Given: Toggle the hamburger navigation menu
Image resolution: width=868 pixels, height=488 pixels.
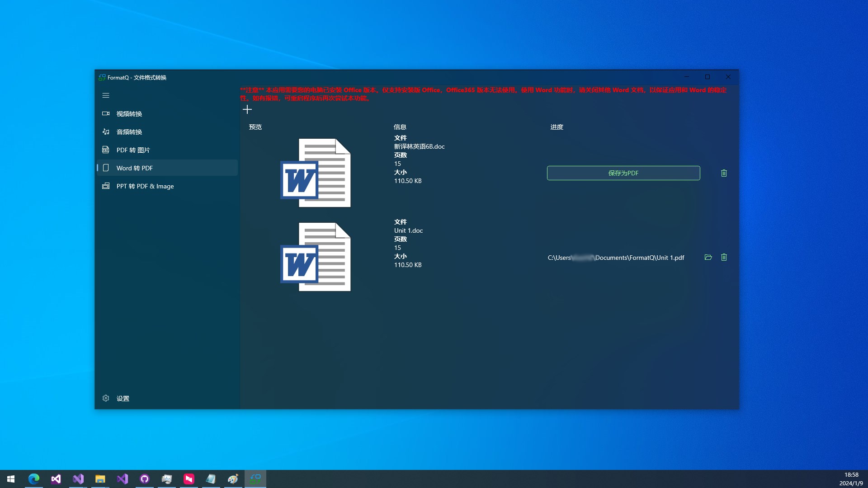Looking at the screenshot, I should [x=106, y=95].
